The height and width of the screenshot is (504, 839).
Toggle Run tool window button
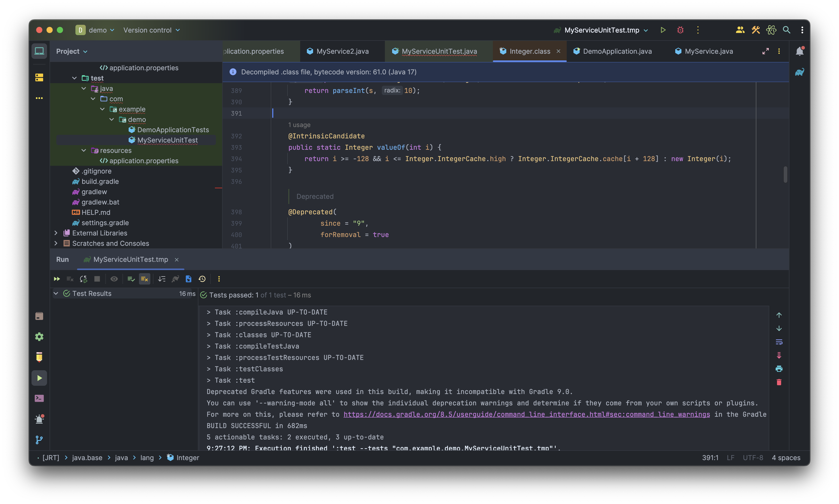pyautogui.click(x=40, y=378)
